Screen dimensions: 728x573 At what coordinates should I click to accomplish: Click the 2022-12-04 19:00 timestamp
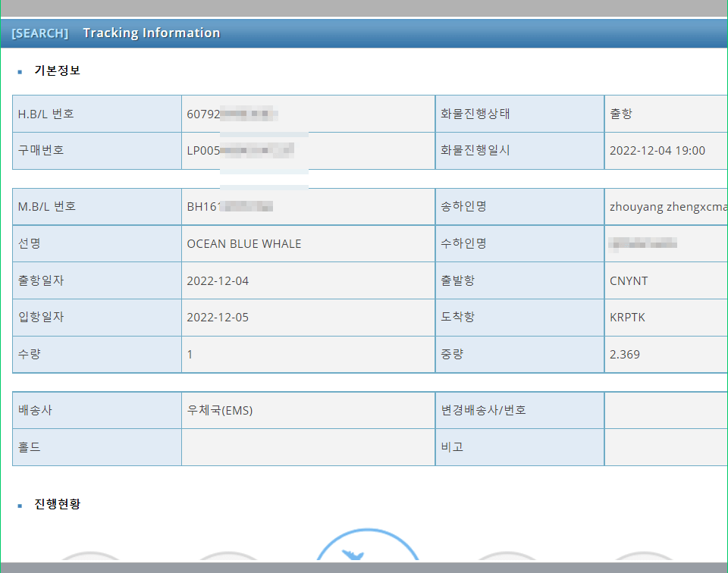[x=657, y=150]
